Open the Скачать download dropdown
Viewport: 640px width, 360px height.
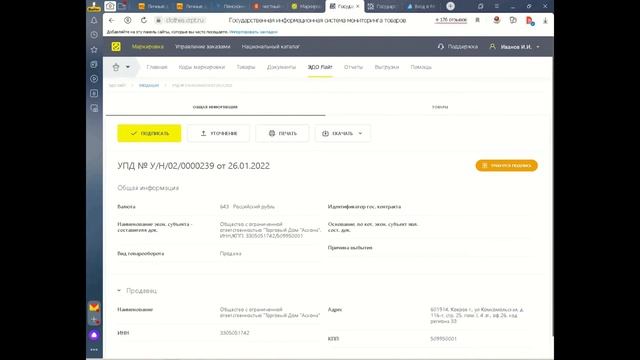click(342, 133)
